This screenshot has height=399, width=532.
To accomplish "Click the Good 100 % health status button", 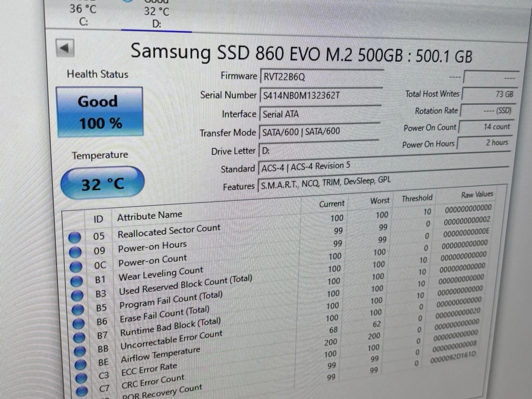I will click(100, 112).
